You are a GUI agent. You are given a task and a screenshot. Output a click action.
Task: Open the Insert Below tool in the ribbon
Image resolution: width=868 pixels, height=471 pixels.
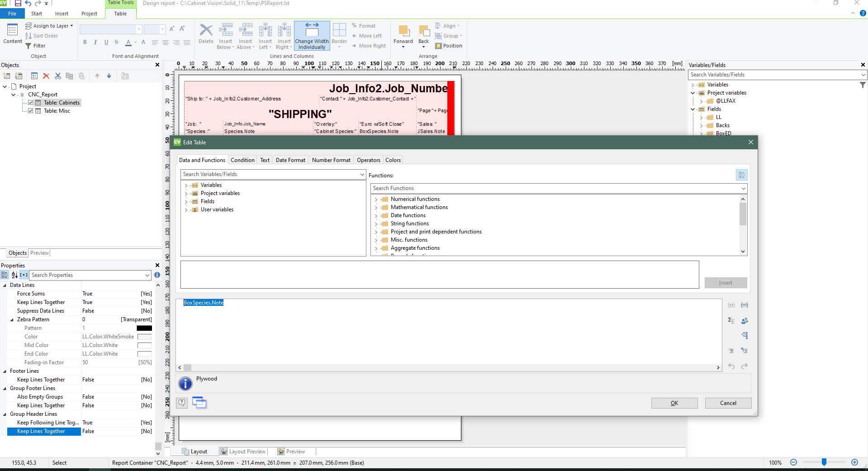[225, 35]
